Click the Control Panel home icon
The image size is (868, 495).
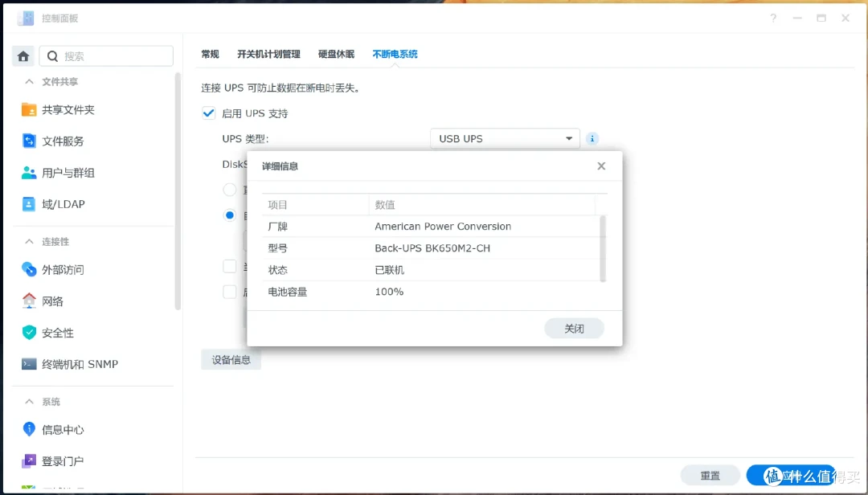23,56
